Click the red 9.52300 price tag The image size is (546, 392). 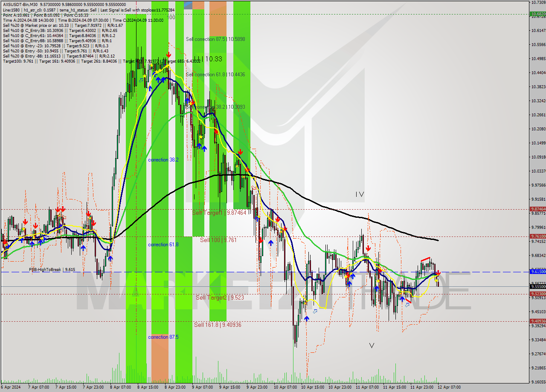coord(537,294)
